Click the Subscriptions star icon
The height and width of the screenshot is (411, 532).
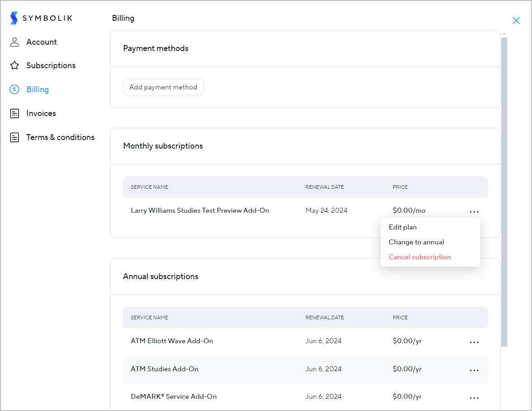[14, 65]
